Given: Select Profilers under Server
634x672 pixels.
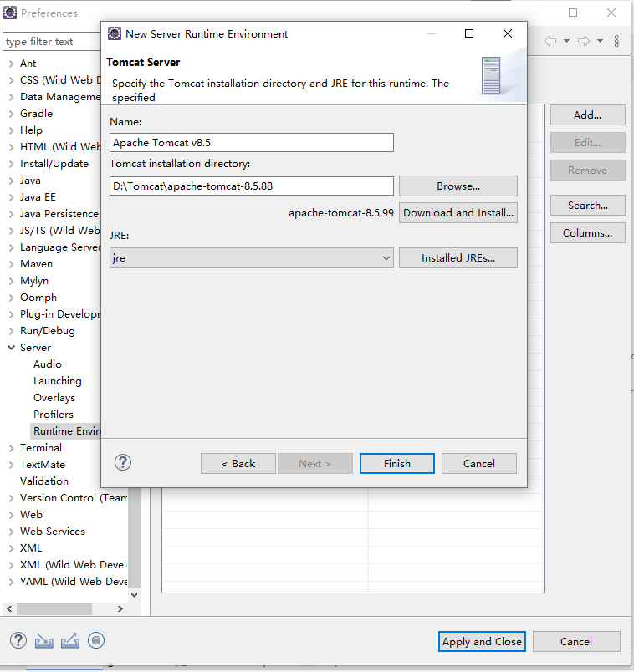Looking at the screenshot, I should 54,415.
